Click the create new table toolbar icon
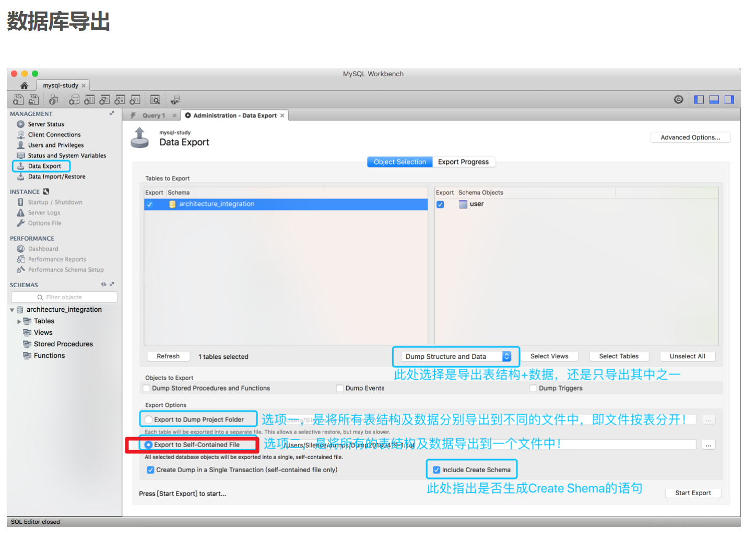This screenshot has height=539, width=756. tap(90, 99)
